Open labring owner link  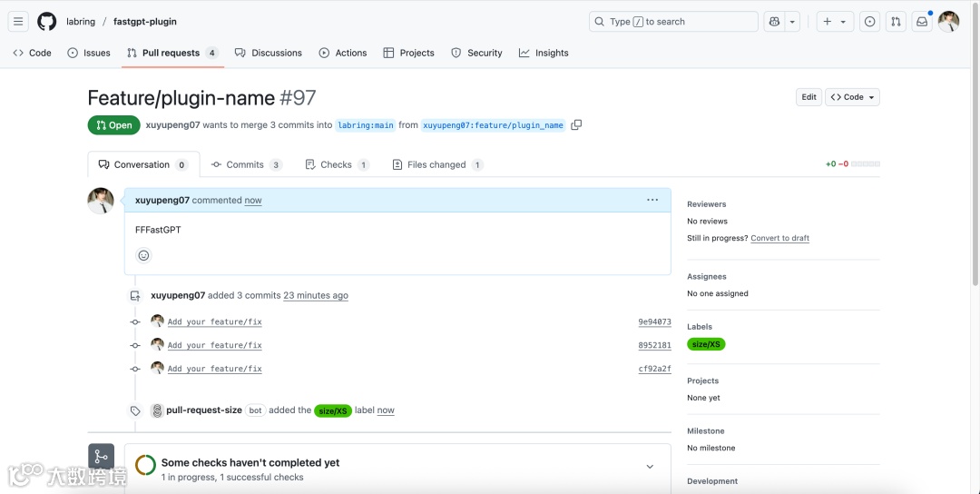(x=81, y=21)
